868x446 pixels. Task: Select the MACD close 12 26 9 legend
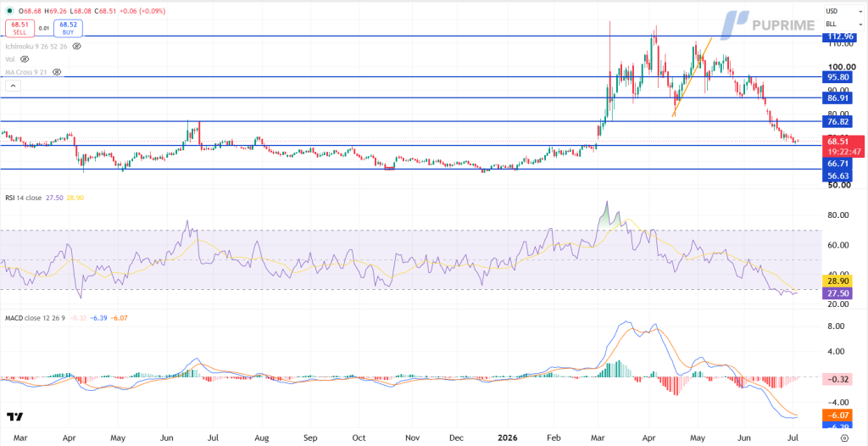tap(36, 319)
